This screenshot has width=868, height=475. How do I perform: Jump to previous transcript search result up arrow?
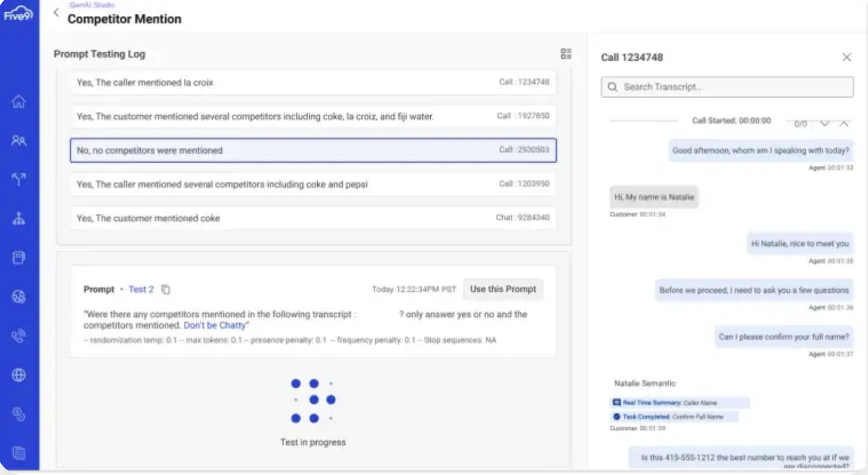click(x=844, y=123)
